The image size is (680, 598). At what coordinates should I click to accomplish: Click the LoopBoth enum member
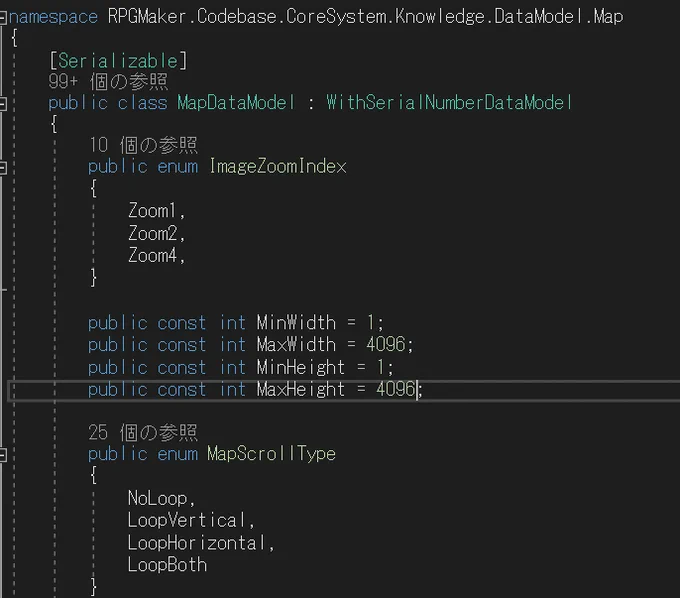167,565
